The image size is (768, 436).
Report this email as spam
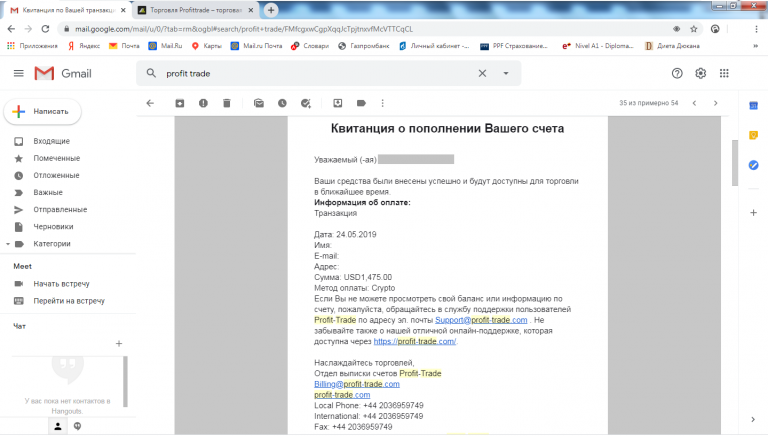(203, 103)
